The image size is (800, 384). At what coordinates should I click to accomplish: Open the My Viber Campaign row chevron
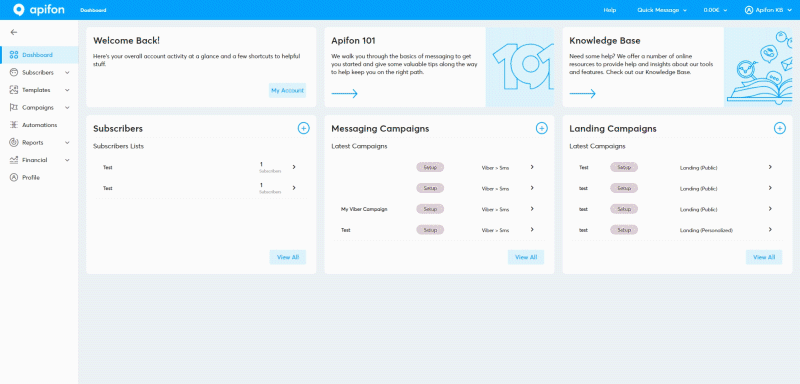(532, 209)
